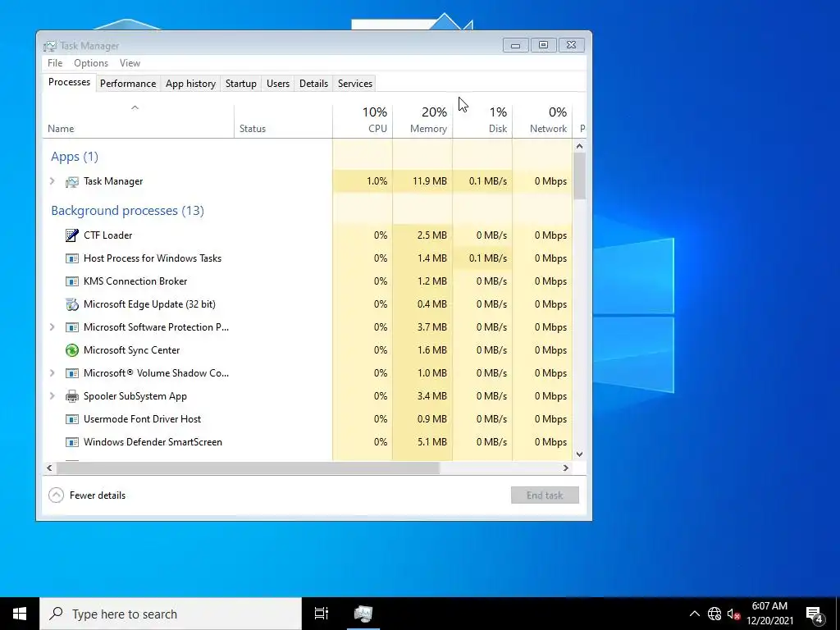Screen dimensions: 840x630
Task: Click the vertical scrollbar up arrow
Action: (580, 146)
